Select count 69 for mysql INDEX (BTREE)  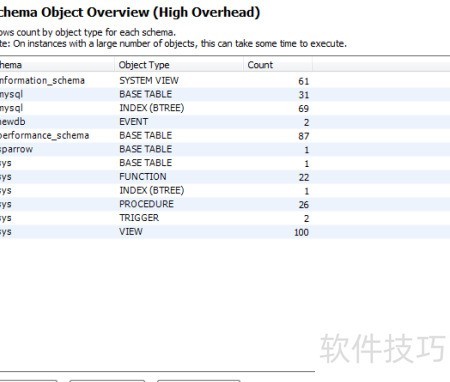(304, 109)
